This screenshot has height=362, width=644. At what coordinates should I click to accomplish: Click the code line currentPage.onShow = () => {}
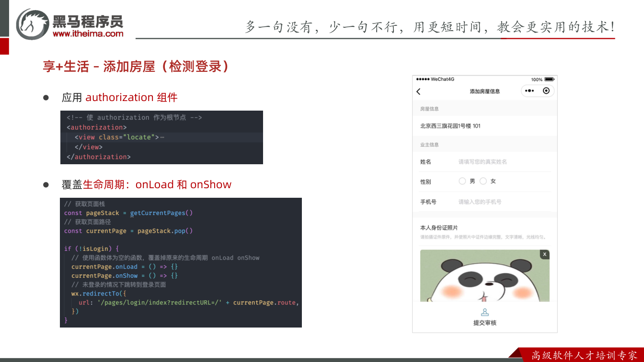point(125,276)
